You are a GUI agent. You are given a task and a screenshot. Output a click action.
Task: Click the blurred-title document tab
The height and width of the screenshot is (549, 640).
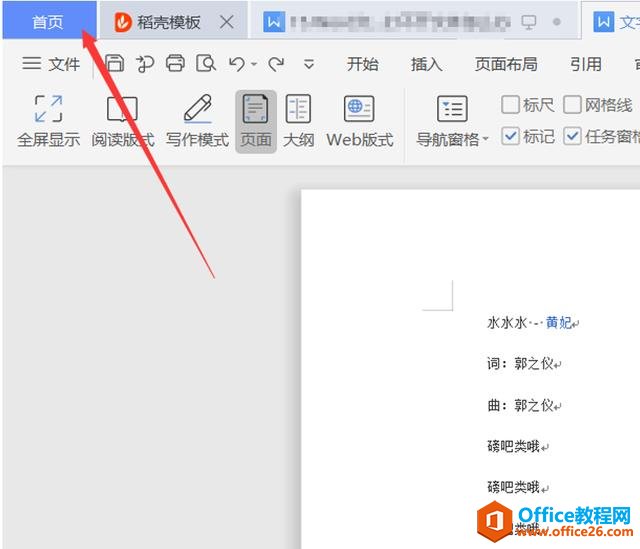pos(415,22)
